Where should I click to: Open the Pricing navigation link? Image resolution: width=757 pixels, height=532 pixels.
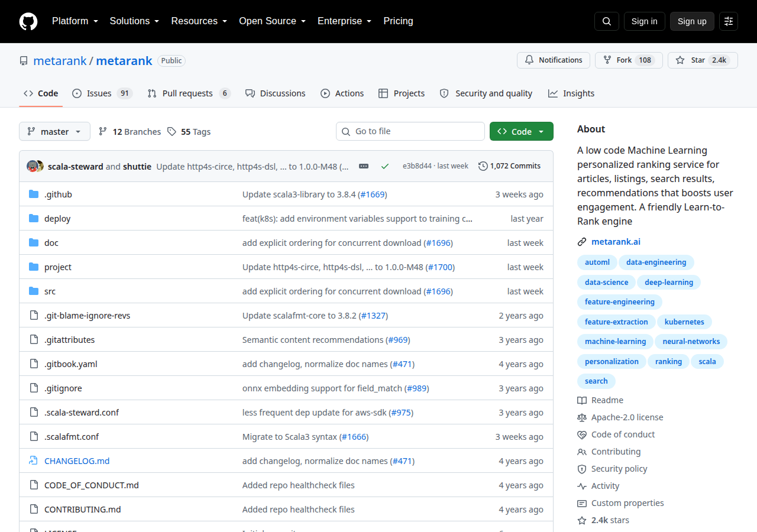pos(398,21)
